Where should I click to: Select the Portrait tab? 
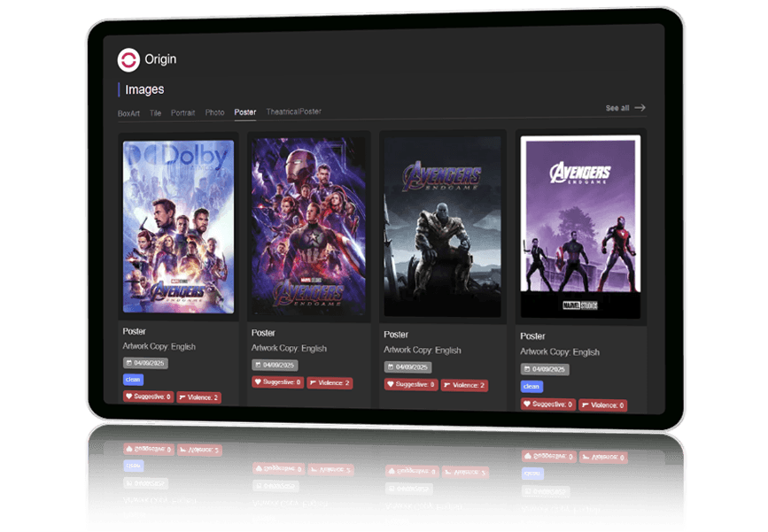tap(182, 112)
